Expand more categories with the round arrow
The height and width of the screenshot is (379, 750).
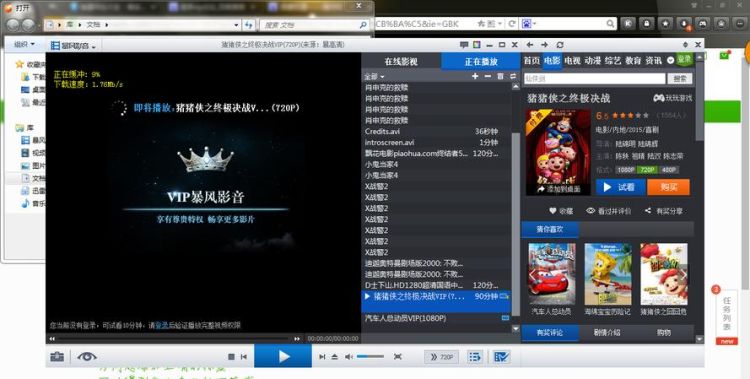670,60
